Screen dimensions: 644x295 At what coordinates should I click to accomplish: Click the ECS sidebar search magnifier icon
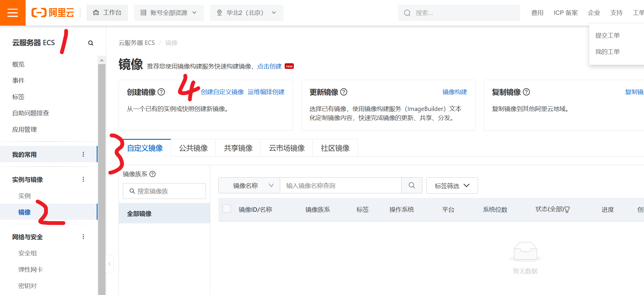tap(91, 43)
